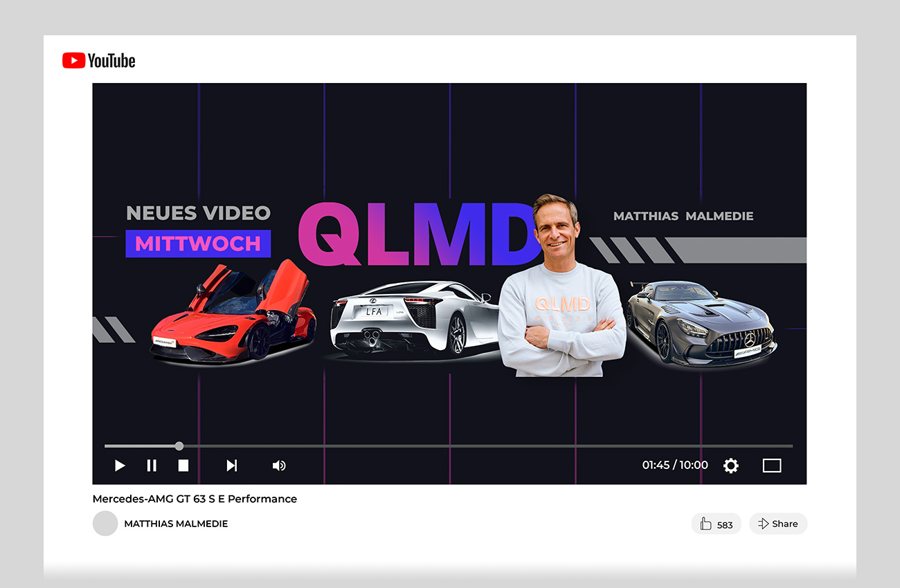Click the 01:45 / 10:00 time display
This screenshot has height=588, width=900.
coord(674,465)
